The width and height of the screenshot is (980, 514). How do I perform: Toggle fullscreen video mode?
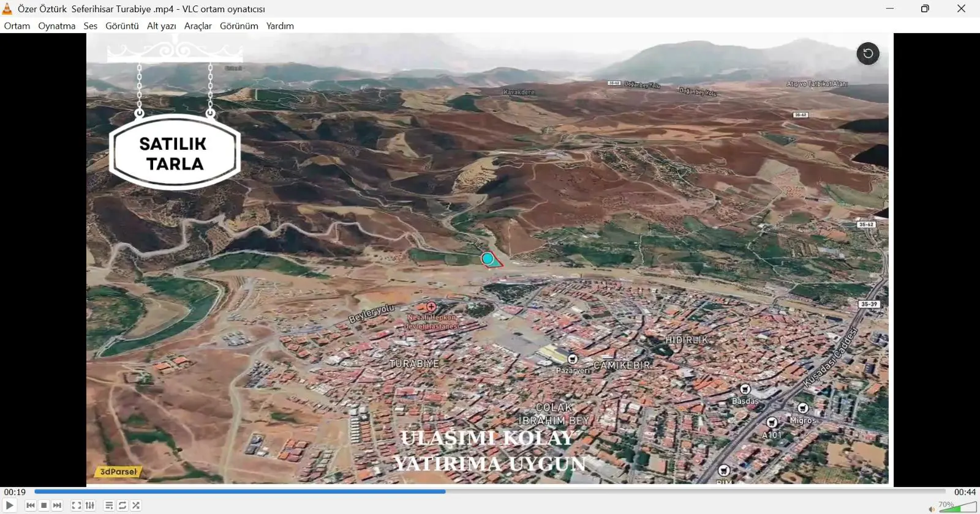point(77,505)
